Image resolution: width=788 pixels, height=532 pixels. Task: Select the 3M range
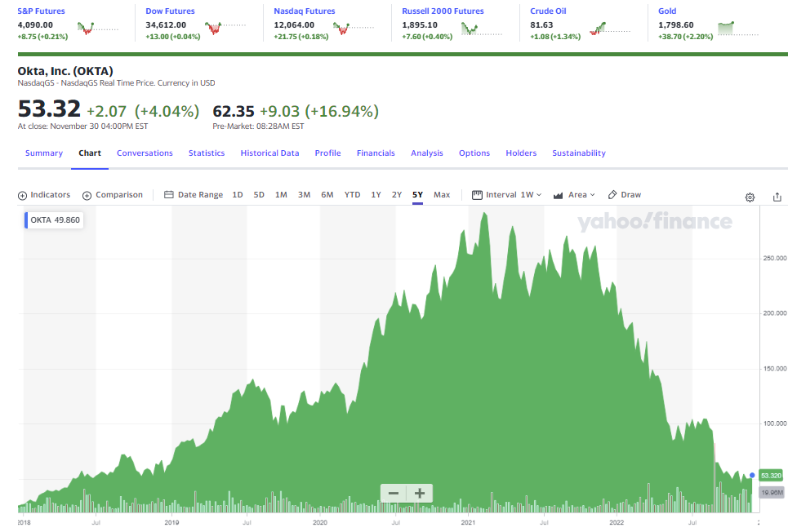(x=304, y=195)
